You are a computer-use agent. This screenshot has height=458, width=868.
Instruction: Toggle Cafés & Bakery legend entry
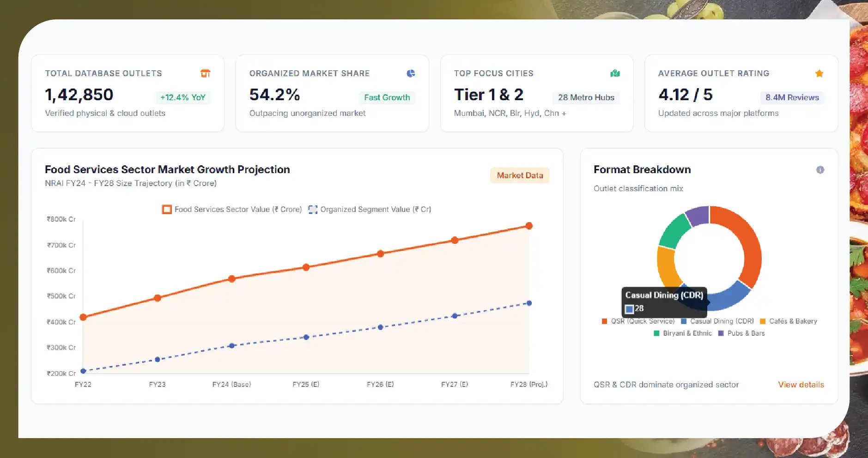pyautogui.click(x=789, y=321)
